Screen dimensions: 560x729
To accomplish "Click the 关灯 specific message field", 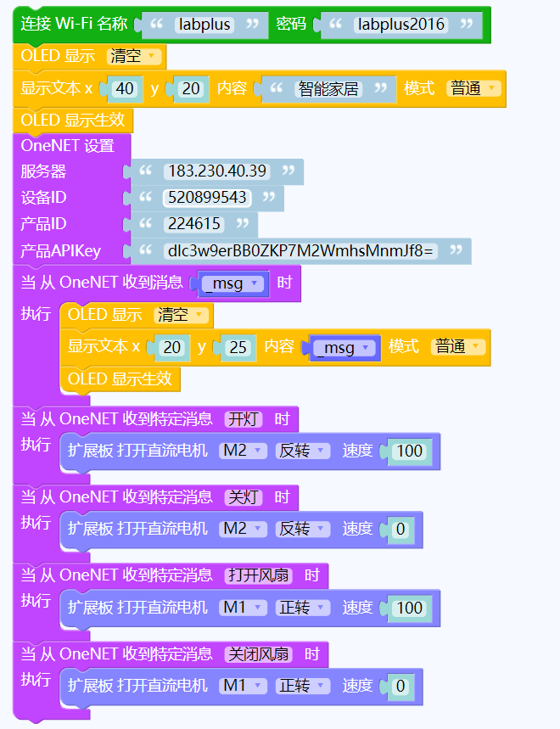I will tap(244, 497).
